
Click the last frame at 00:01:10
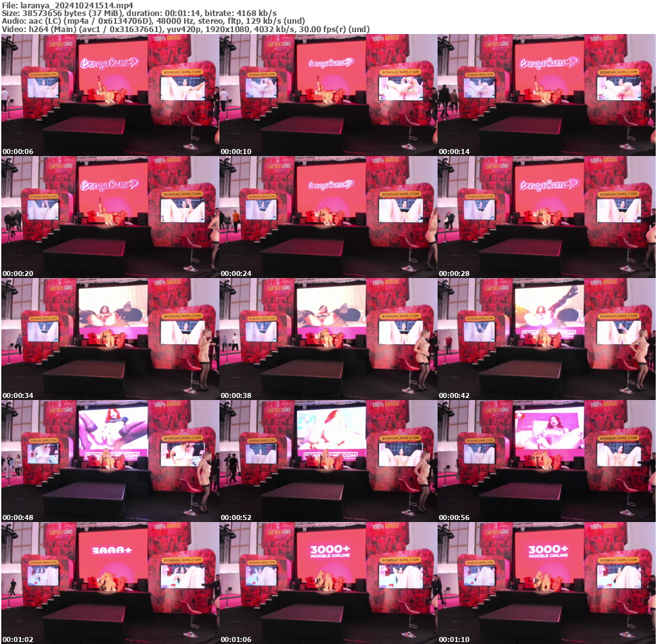(547, 582)
